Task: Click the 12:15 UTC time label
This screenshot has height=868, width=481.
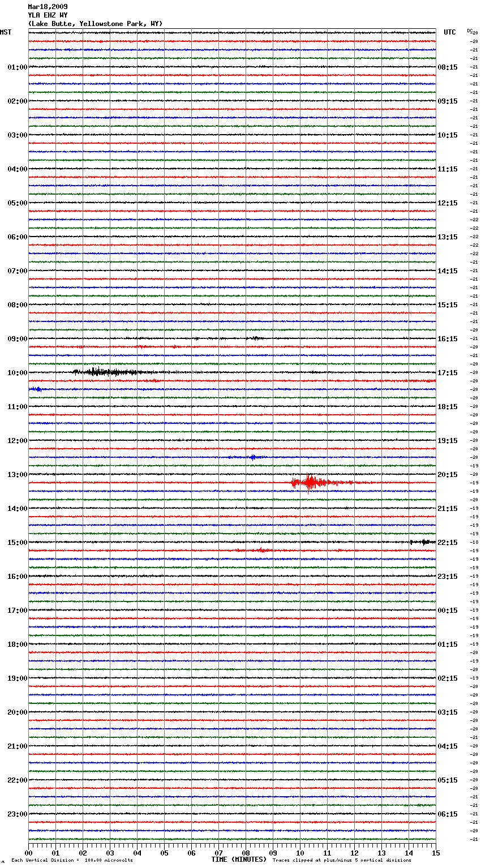Action: [x=448, y=203]
